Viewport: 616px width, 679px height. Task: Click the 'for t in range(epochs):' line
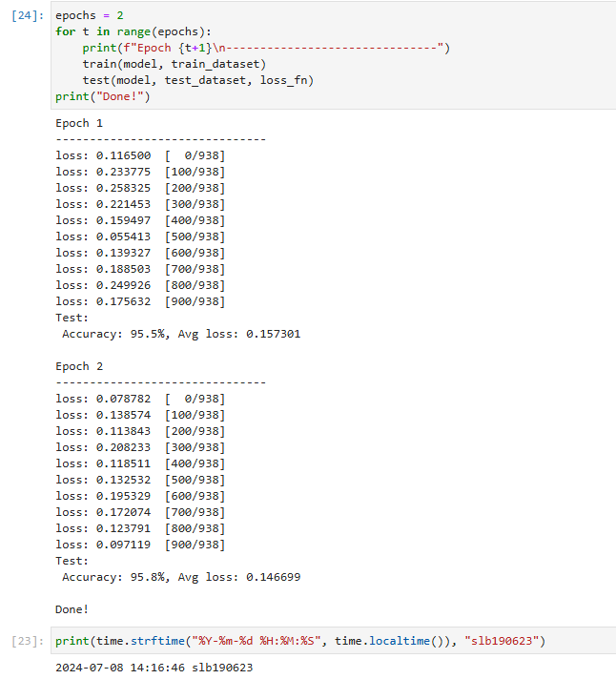point(133,31)
